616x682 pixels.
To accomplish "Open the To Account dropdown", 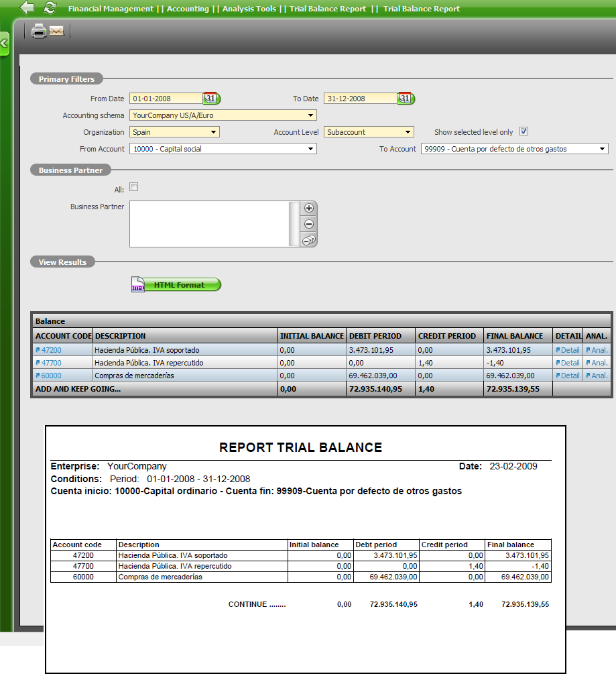I will 514,149.
